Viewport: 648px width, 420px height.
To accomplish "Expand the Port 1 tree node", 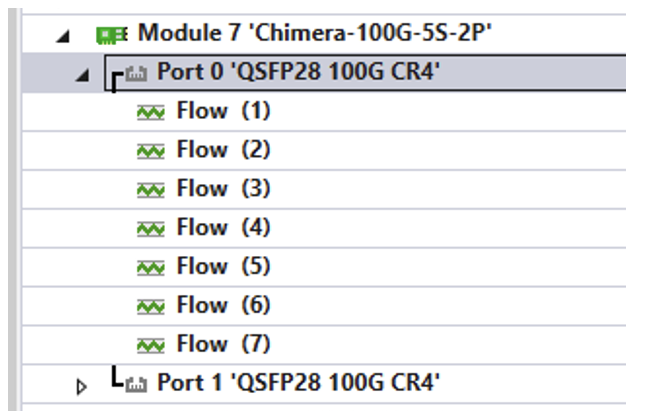I will [x=81, y=387].
